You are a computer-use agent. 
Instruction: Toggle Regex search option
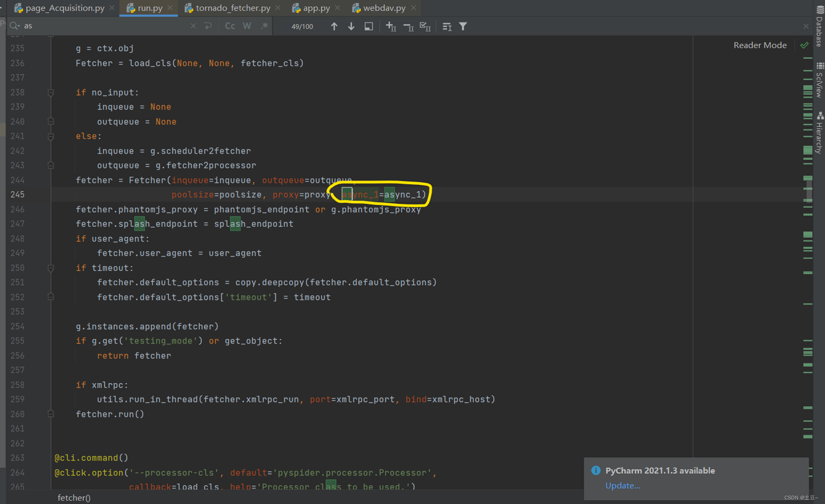click(264, 26)
